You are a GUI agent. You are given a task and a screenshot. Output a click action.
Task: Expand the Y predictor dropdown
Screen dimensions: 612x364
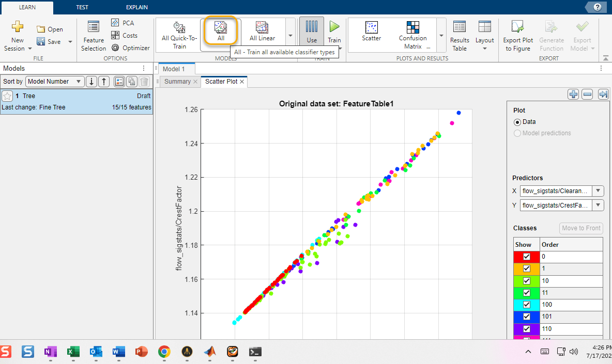tap(598, 205)
